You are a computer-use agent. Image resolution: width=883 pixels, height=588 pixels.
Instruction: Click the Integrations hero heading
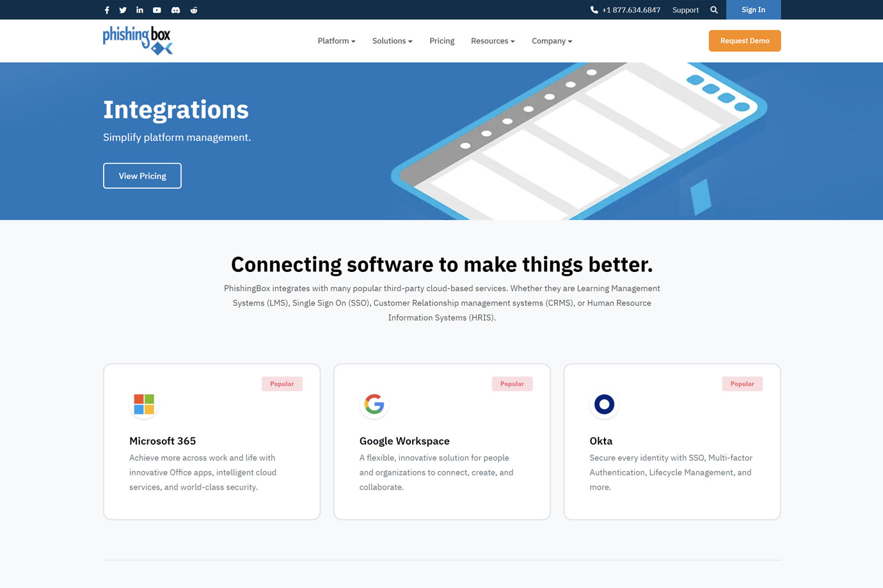176,109
